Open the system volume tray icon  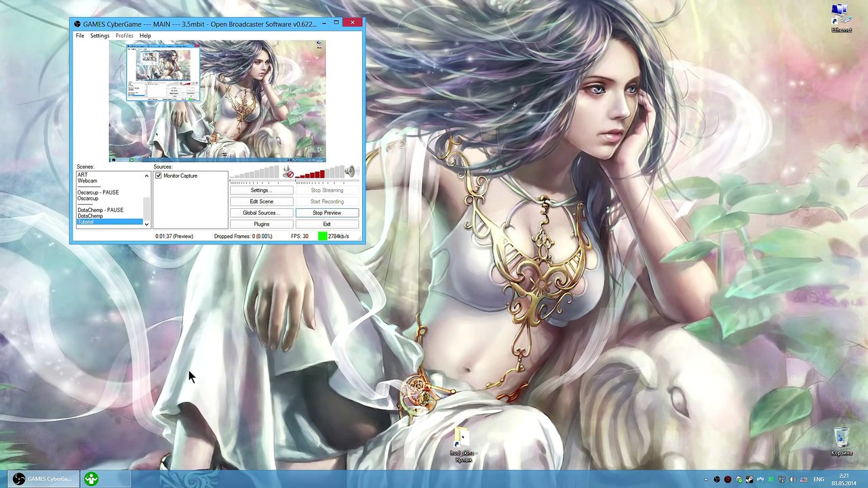coord(793,480)
